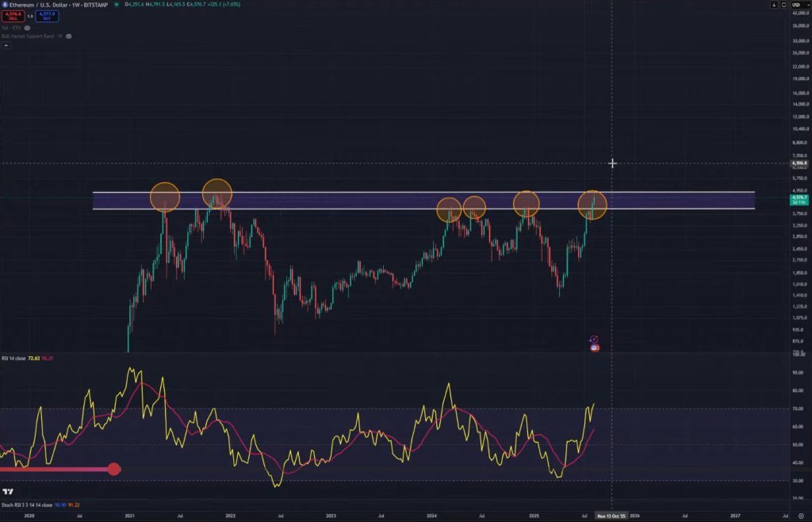Click the percentage change value +7.65%
812x522 pixels.
(x=232, y=5)
